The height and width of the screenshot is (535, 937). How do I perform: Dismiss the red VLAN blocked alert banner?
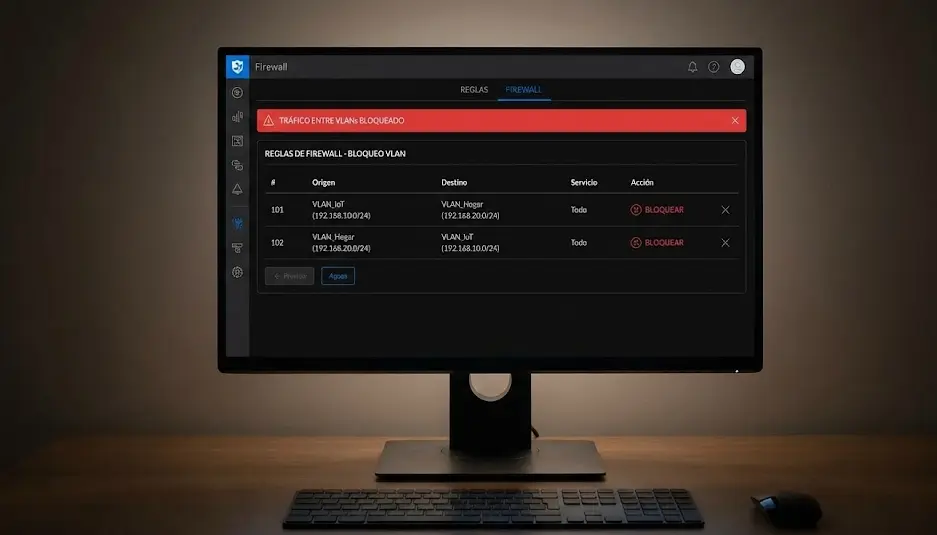[735, 120]
